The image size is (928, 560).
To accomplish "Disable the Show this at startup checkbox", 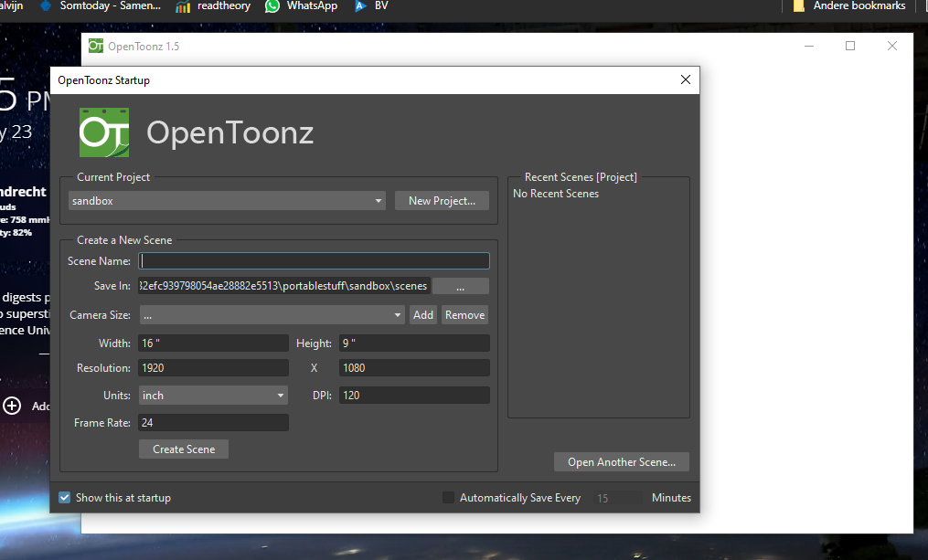I will pos(64,497).
